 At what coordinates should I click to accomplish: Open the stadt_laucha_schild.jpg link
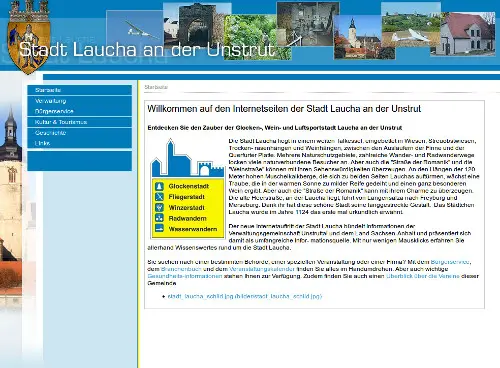(x=245, y=296)
